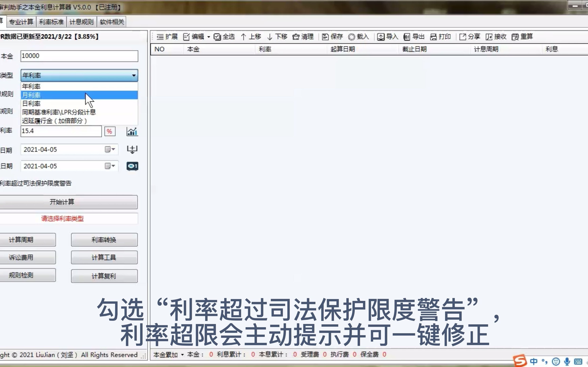Viewport: 588px width, 367px height.
Task: Click the 保存 toolbar icon
Action: tap(325, 37)
